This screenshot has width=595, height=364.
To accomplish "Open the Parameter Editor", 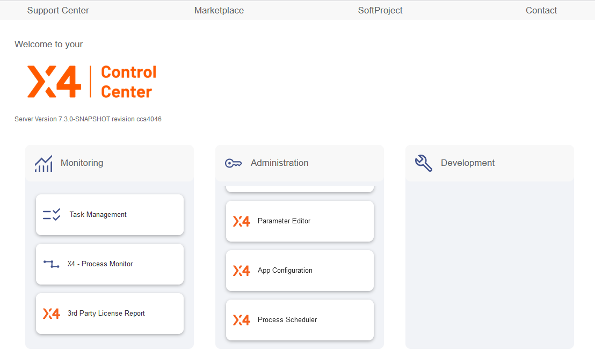I will 300,221.
